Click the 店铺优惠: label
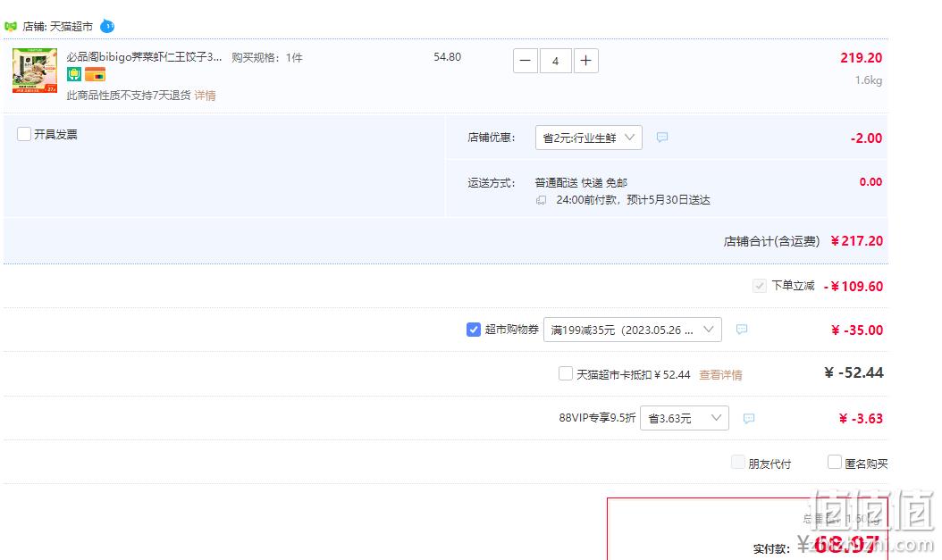 click(492, 138)
